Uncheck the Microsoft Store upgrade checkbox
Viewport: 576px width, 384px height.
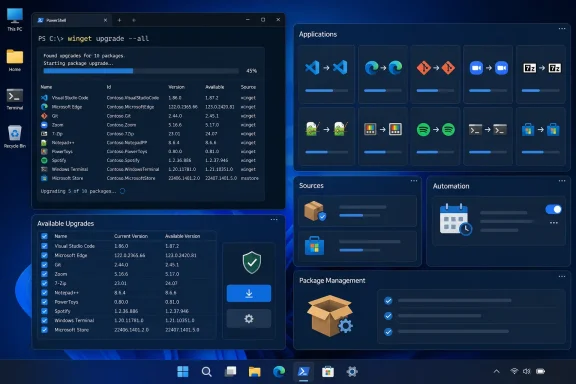pyautogui.click(x=44, y=330)
